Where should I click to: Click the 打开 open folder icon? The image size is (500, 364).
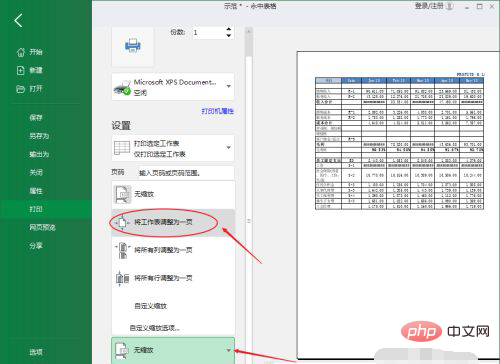pyautogui.click(x=21, y=89)
